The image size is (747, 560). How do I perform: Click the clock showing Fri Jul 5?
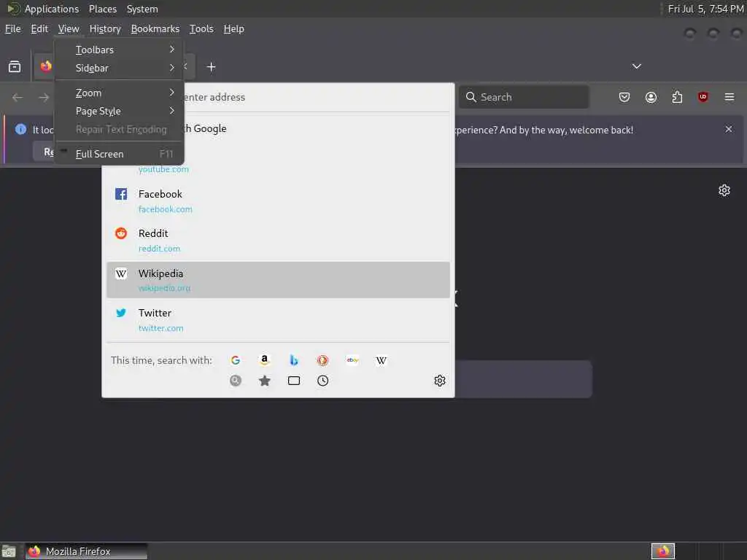click(x=705, y=9)
